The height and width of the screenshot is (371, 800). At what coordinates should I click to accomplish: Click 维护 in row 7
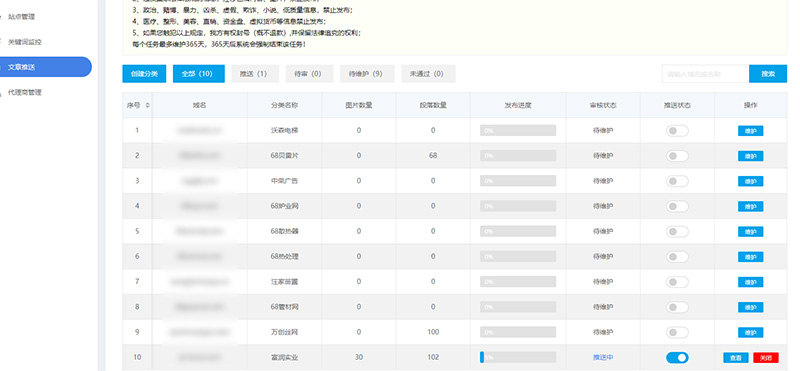(x=751, y=282)
